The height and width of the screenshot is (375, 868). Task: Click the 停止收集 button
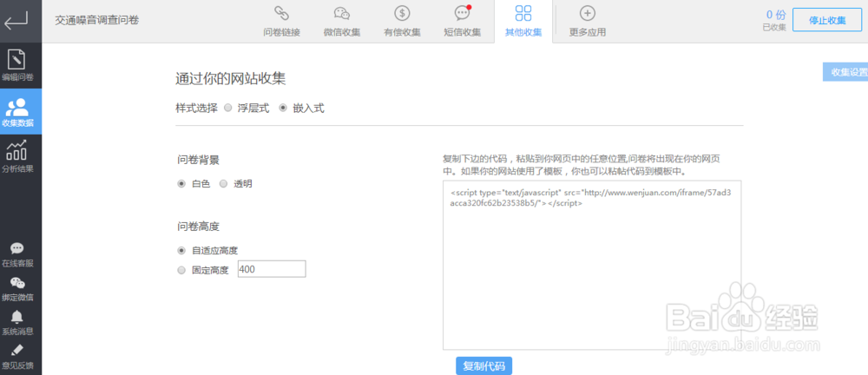click(x=827, y=21)
